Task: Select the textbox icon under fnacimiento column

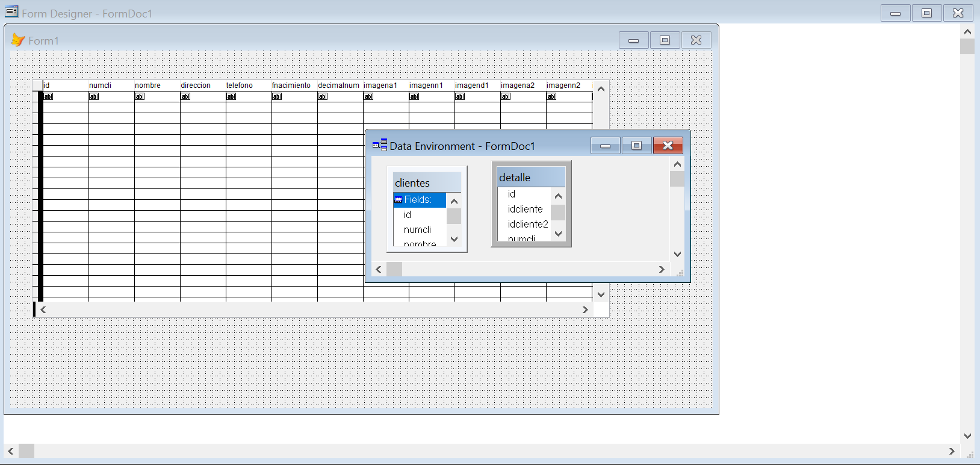Action: (x=277, y=96)
